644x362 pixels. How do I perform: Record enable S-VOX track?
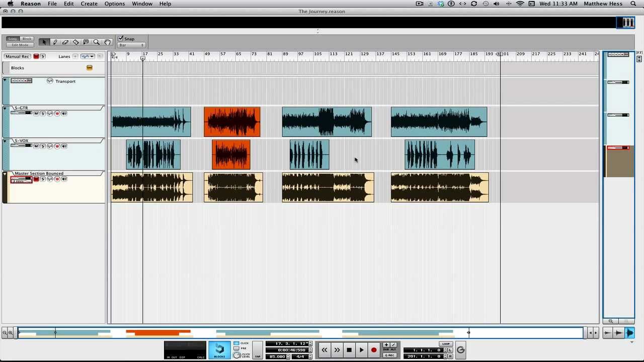(57, 146)
